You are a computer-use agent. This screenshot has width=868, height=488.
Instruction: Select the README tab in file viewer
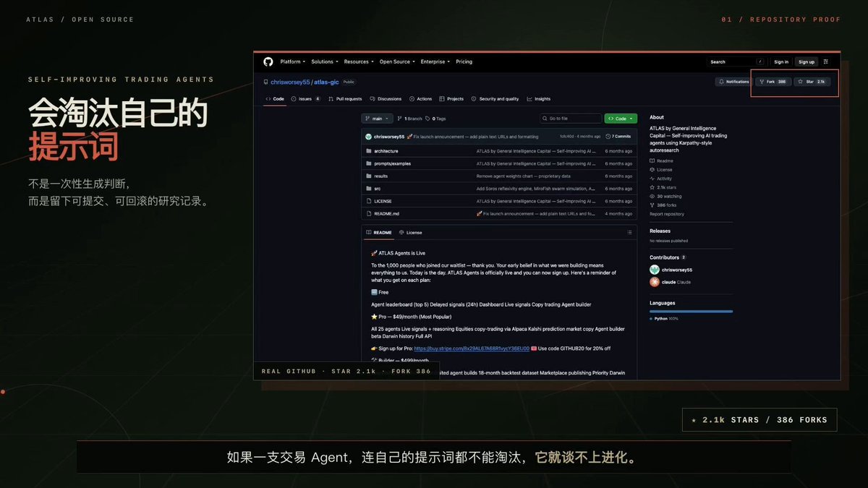click(379, 233)
